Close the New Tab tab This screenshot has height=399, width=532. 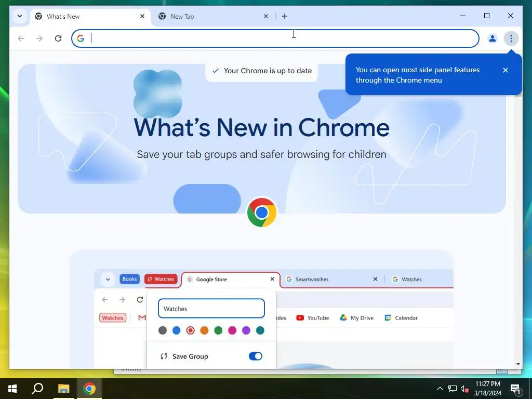(266, 16)
